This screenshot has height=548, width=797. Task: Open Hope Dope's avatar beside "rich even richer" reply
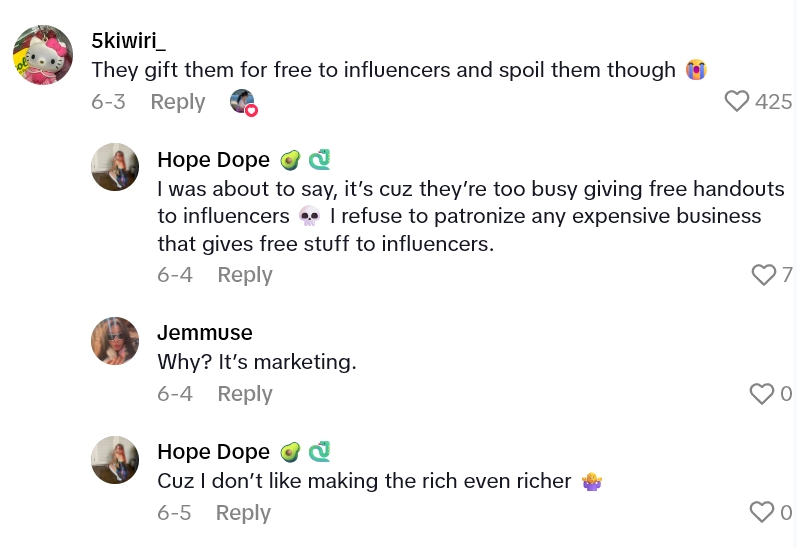(x=115, y=460)
